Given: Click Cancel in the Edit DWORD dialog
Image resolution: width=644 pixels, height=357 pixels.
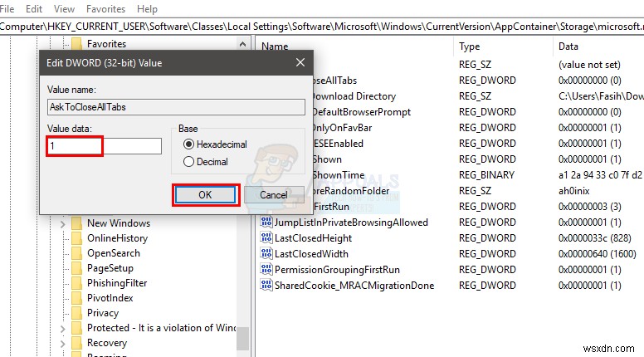Looking at the screenshot, I should (274, 195).
